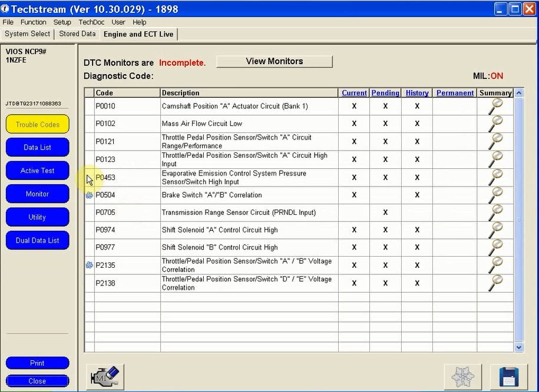Image resolution: width=539 pixels, height=392 pixels.
Task: Click the freeze frame snowflake beside P0504
Action: [x=90, y=195]
